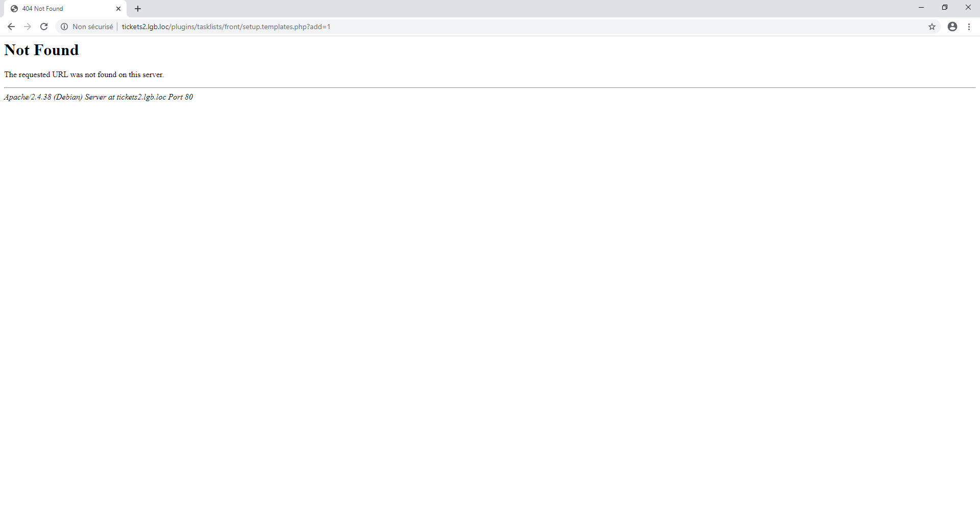
Task: Restore down the browser window
Action: click(x=945, y=7)
